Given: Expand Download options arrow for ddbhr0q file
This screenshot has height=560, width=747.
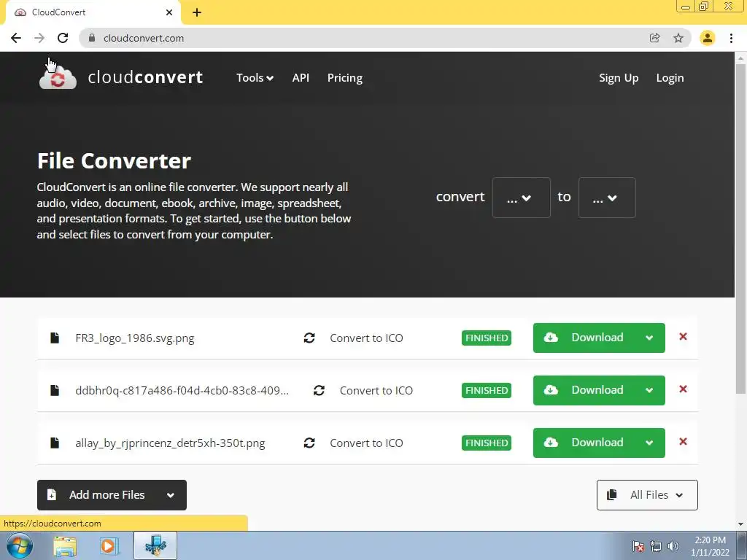Looking at the screenshot, I should pyautogui.click(x=649, y=390).
